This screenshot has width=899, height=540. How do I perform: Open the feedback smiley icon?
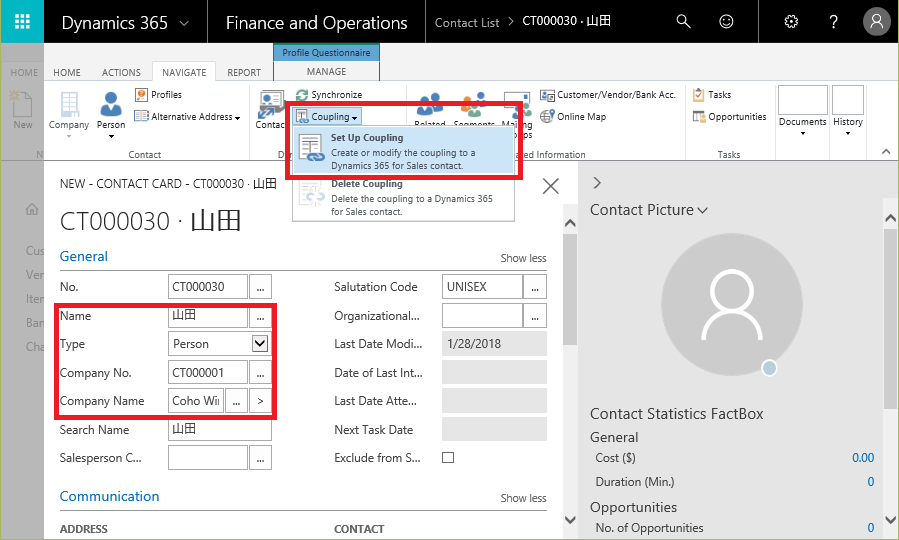pos(726,22)
